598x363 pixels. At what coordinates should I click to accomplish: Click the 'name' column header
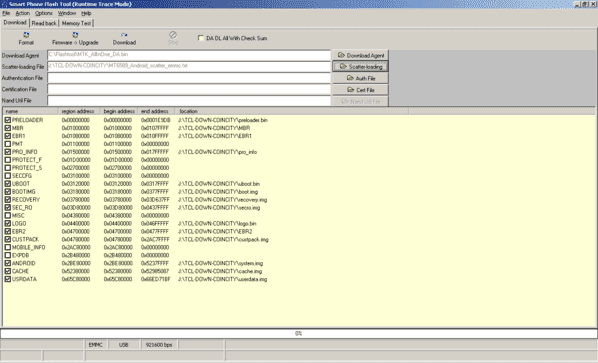click(x=31, y=111)
